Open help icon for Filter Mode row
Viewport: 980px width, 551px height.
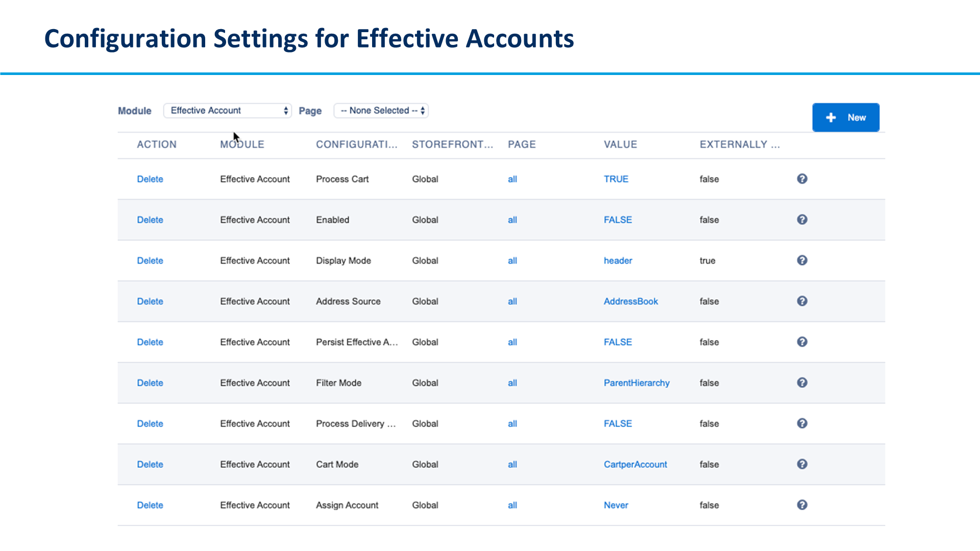coord(802,383)
